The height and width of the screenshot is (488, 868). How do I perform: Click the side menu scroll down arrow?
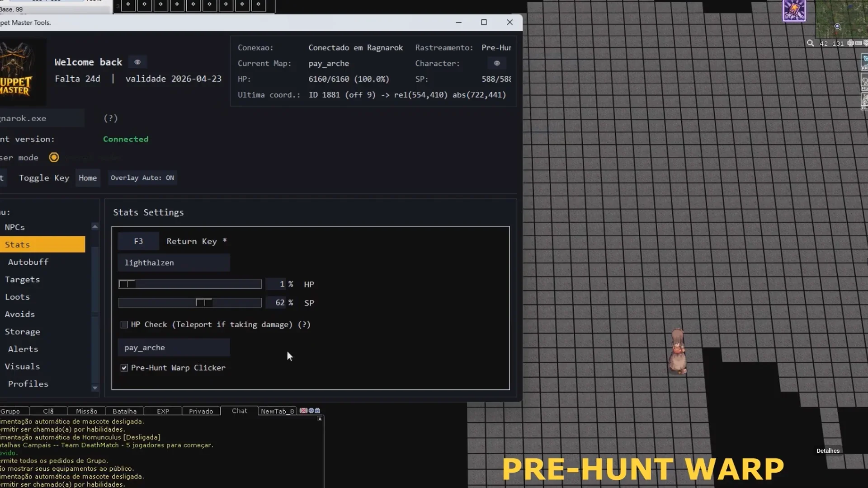point(95,388)
